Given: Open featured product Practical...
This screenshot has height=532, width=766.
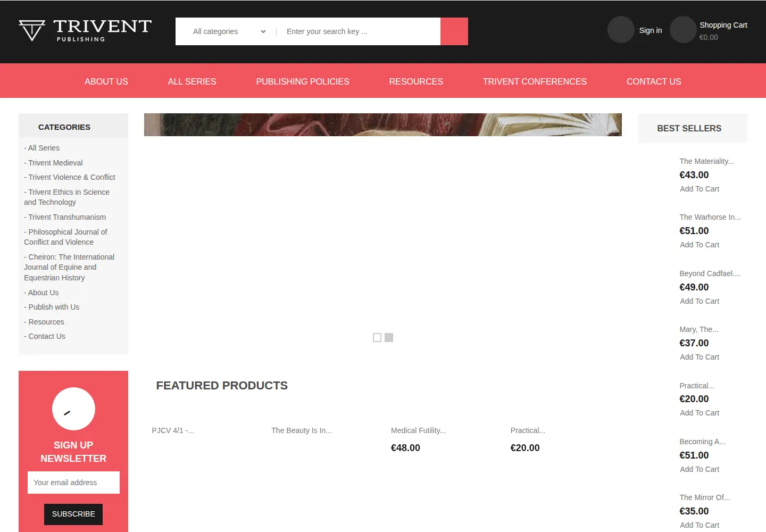Looking at the screenshot, I should (x=528, y=430).
